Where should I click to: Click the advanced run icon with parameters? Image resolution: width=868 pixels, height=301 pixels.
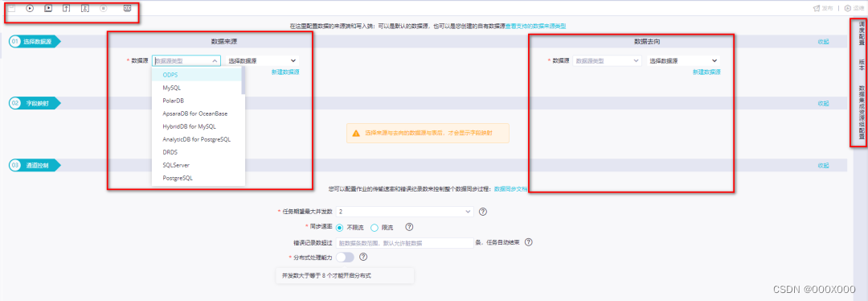[48, 8]
